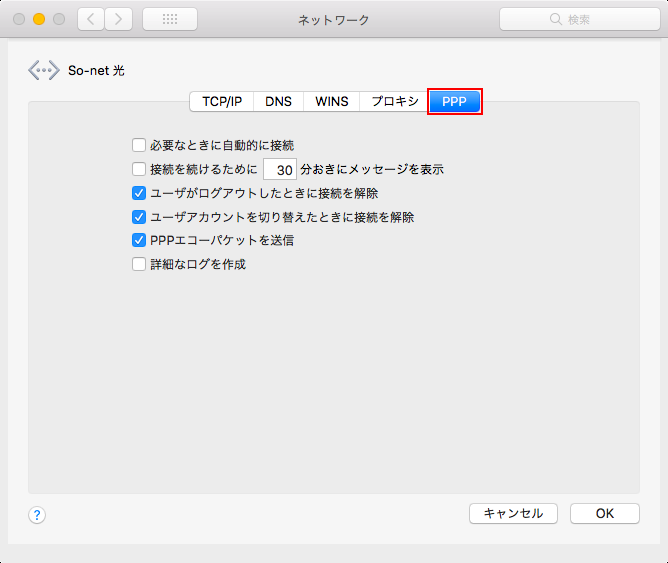This screenshot has height=563, width=668.
Task: Minimize window with yellow button
Action: [39, 19]
